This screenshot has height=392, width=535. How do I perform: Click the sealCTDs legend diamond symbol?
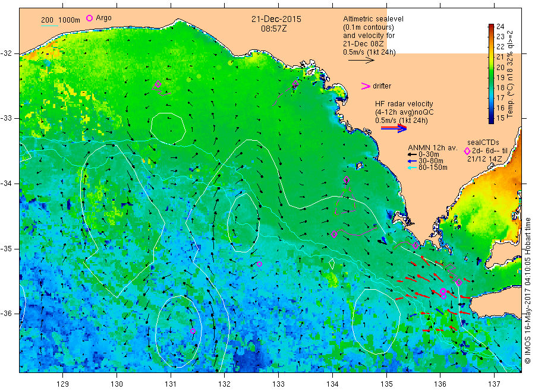(x=467, y=151)
